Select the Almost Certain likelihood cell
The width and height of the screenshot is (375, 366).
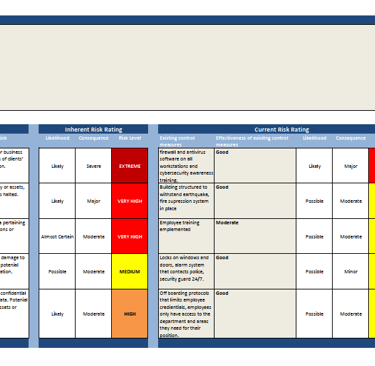click(x=57, y=236)
